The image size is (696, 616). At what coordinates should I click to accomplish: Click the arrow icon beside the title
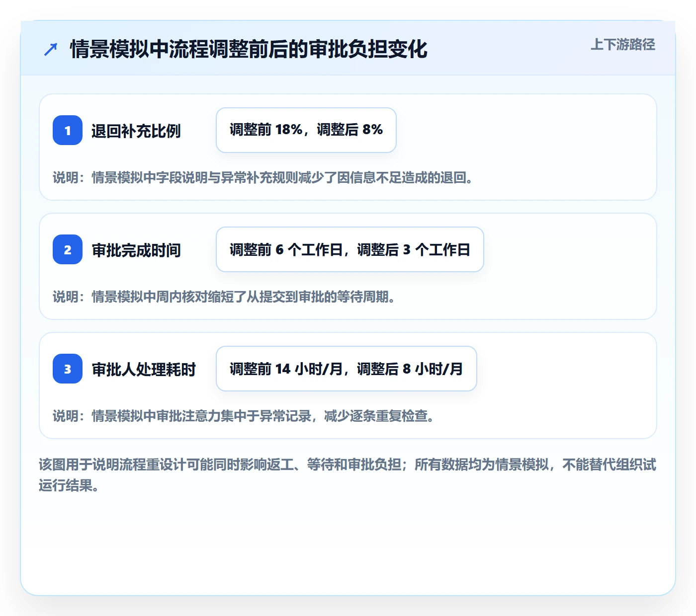(x=51, y=49)
